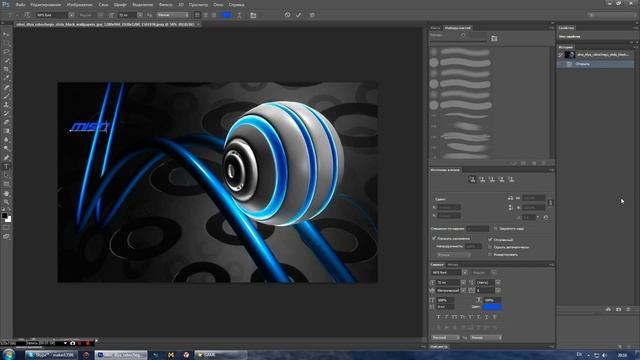
Task: Select the Zoom tool
Action: pos(6,202)
